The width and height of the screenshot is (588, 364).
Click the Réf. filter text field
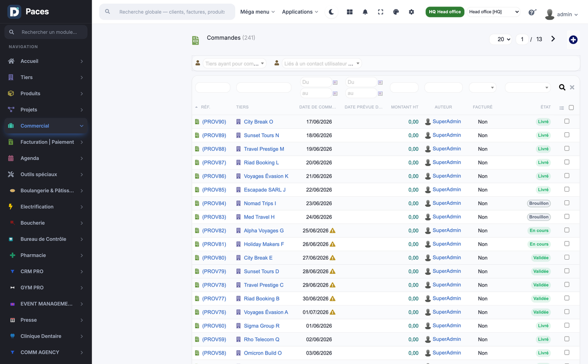pyautogui.click(x=213, y=88)
